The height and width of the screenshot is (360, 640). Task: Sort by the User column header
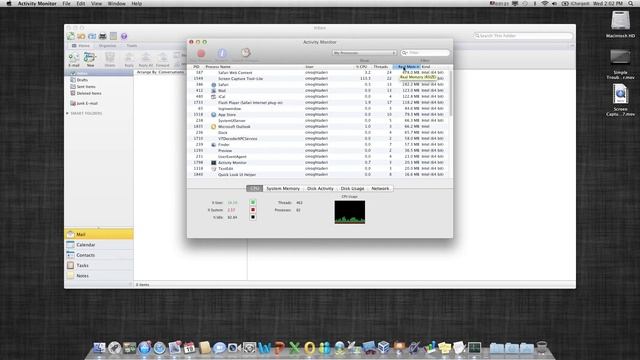pos(328,67)
